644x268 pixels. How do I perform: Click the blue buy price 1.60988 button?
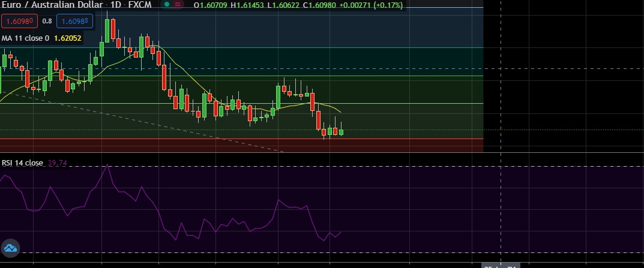(x=74, y=21)
